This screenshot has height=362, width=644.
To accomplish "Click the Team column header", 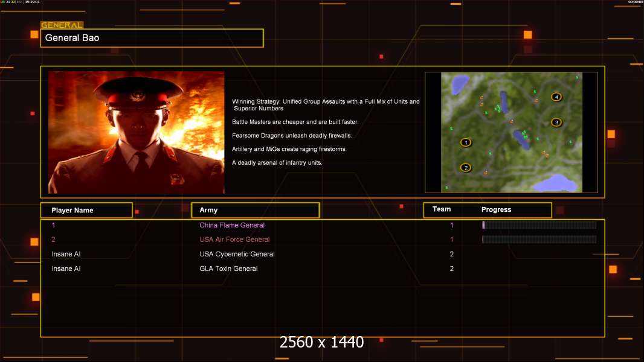I will (x=442, y=209).
